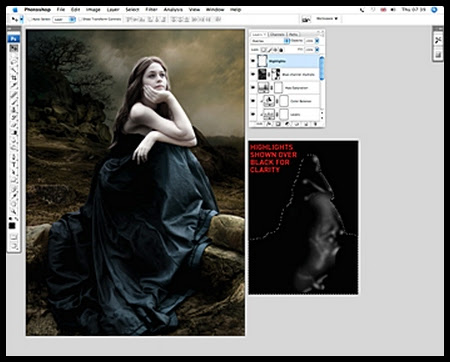The width and height of the screenshot is (450, 362).
Task: Open the File menu
Action: pos(61,10)
